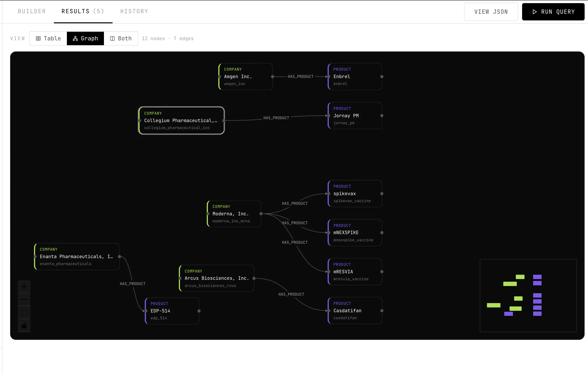The width and height of the screenshot is (588, 374).
Task: Click the Enbrel node right connection handle
Action: [x=382, y=77]
